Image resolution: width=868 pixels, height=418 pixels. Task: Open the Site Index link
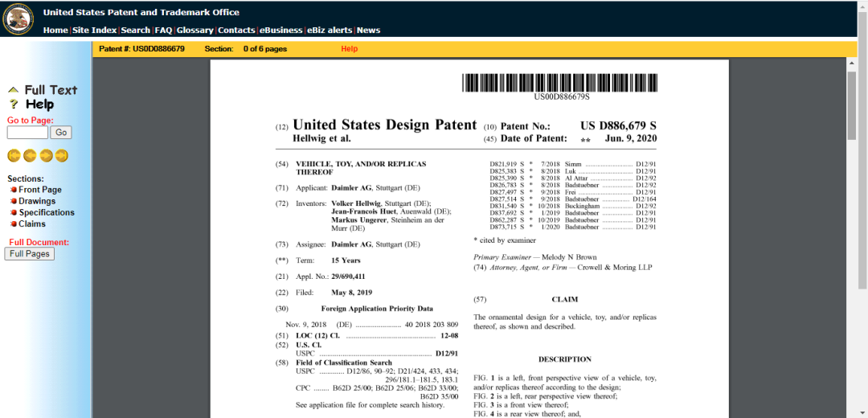[95, 31]
